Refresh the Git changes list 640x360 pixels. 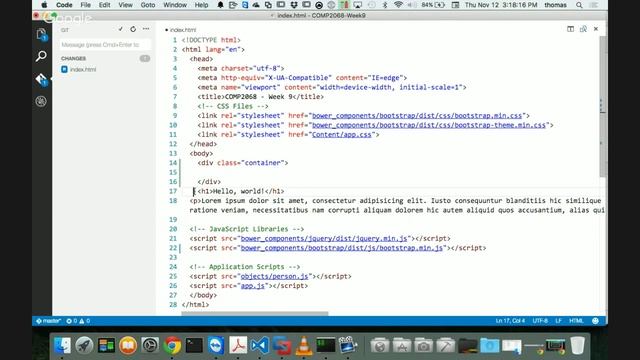point(133,29)
